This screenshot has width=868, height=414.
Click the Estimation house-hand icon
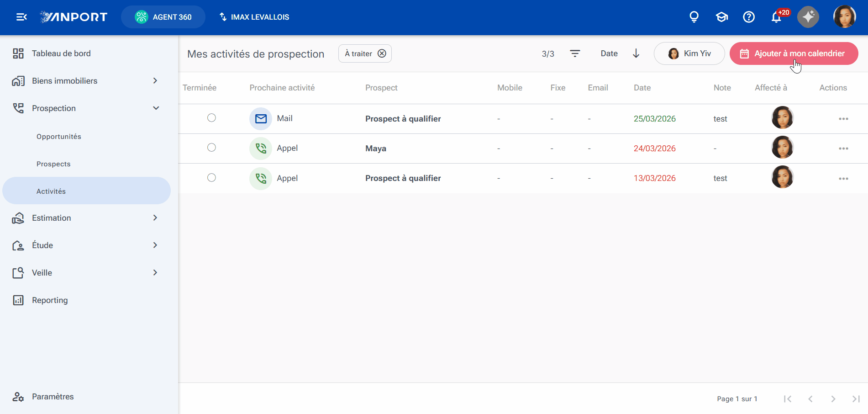(18, 218)
